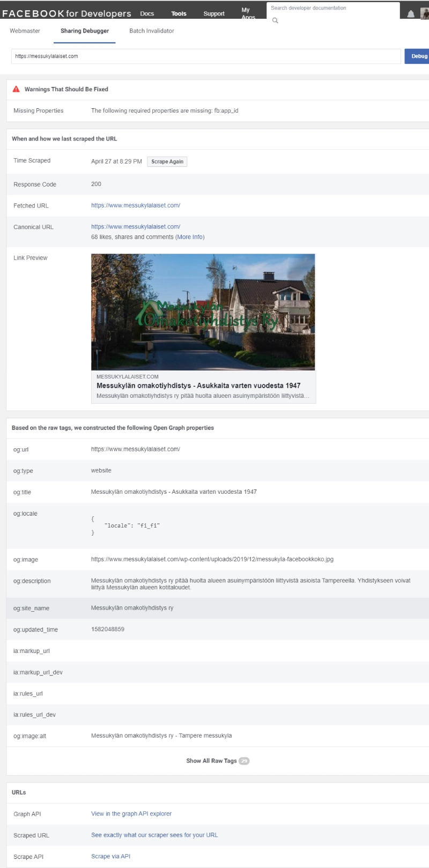Click the Facebook for Developers logo
This screenshot has width=429, height=868.
(x=66, y=13)
